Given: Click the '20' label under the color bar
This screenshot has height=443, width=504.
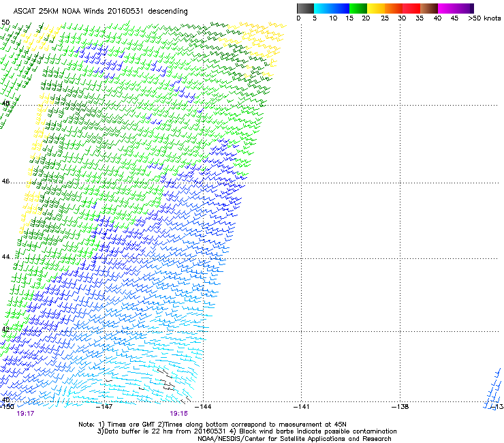Looking at the screenshot, I should [366, 18].
